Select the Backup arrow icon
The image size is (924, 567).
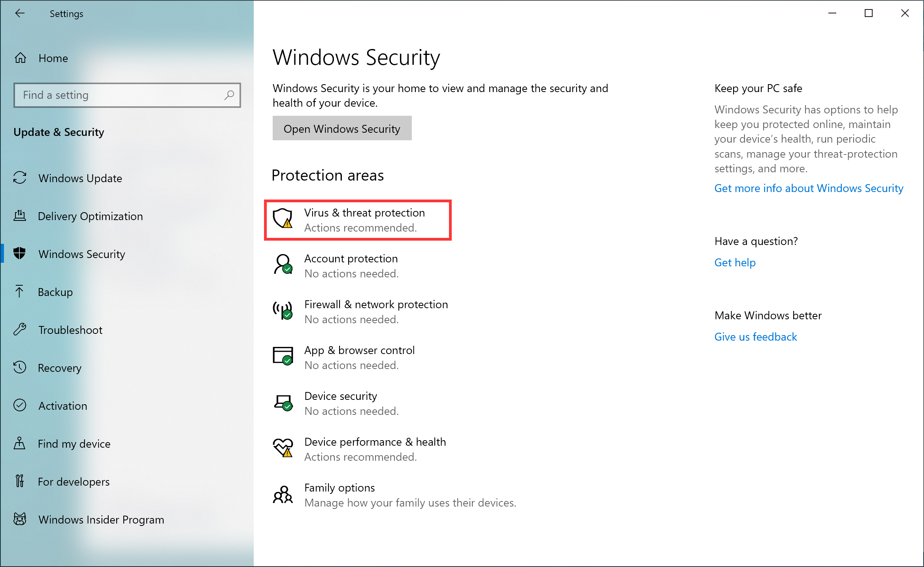coord(20,292)
